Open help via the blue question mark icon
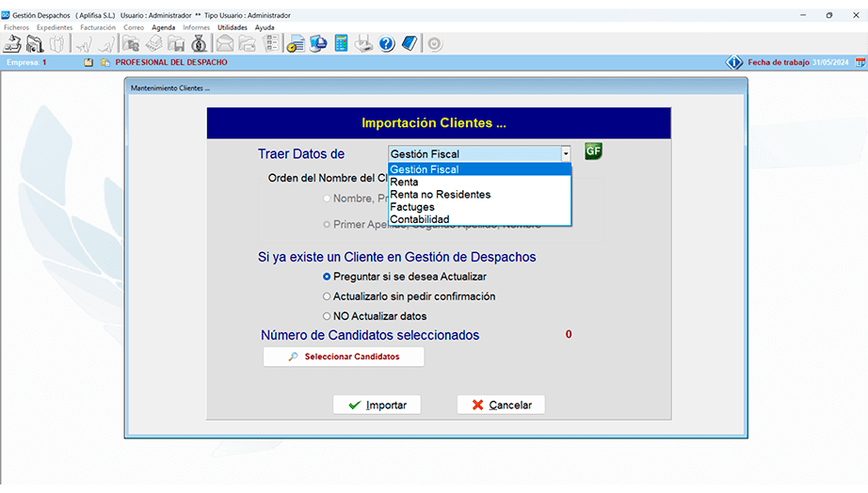The image size is (868, 493). click(x=386, y=43)
